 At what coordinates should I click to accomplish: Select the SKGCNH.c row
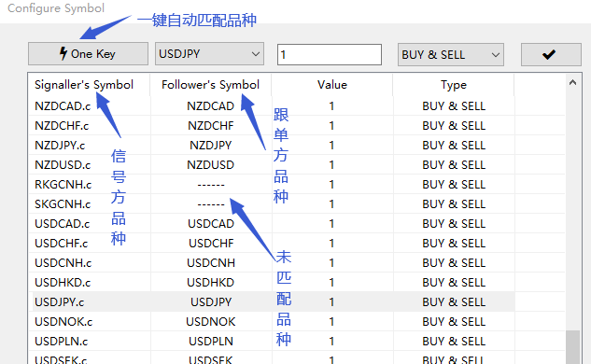[272, 203]
